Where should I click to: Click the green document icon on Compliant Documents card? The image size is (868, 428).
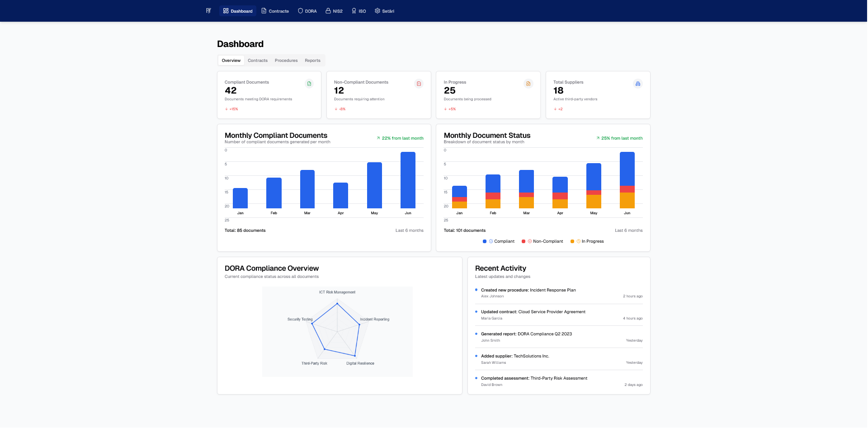pos(309,84)
